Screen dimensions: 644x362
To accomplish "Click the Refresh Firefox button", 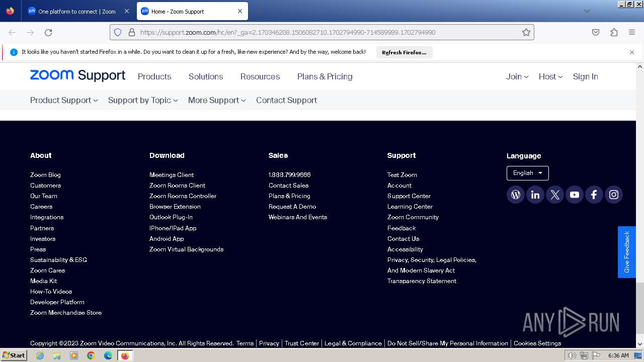I will pyautogui.click(x=404, y=52).
